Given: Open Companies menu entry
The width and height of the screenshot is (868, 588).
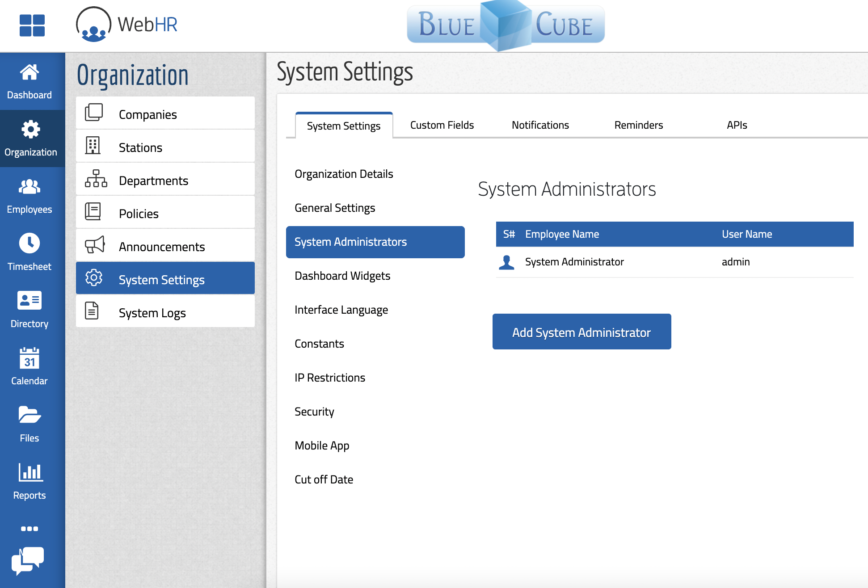Looking at the screenshot, I should click(165, 113).
